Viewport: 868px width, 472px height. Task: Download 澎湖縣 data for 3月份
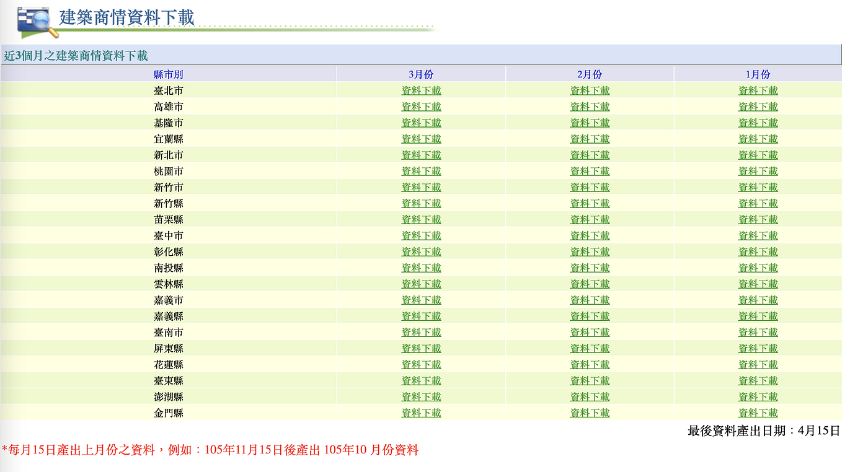click(422, 396)
